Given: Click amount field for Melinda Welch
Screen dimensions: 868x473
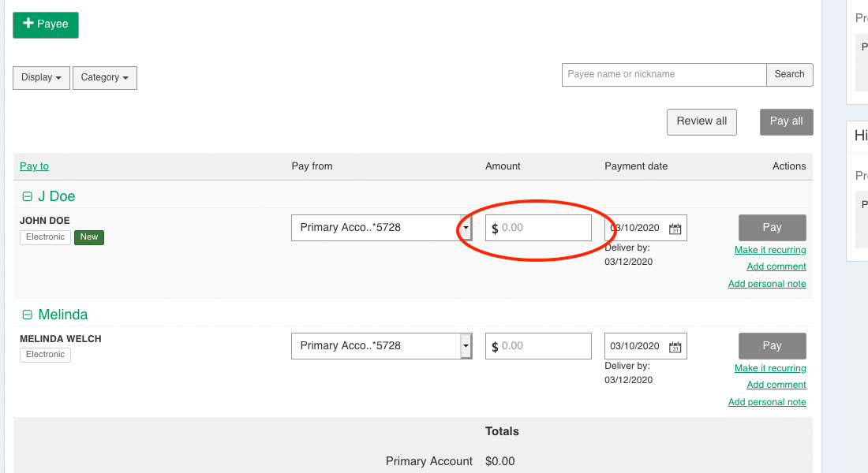Looking at the screenshot, I should [x=544, y=346].
